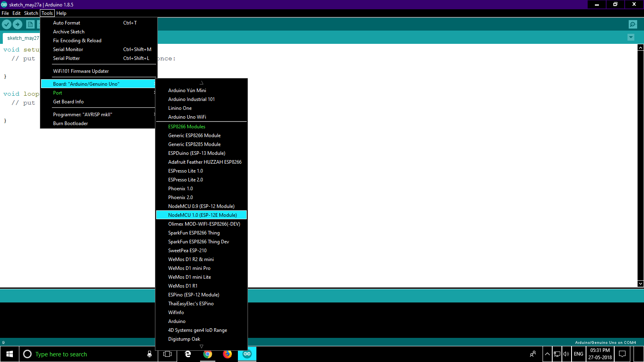Open Firefox from taskbar
The width and height of the screenshot is (644, 362).
pos(227,354)
